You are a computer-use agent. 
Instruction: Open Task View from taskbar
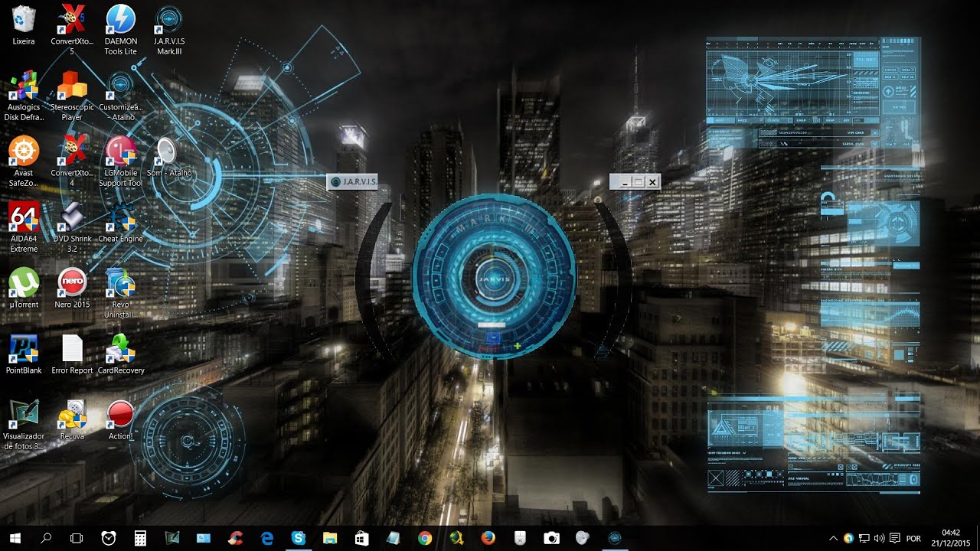(76, 538)
